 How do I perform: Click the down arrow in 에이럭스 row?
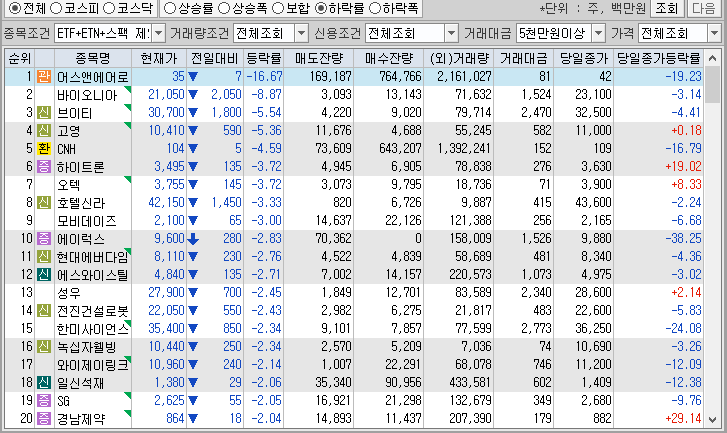193,238
